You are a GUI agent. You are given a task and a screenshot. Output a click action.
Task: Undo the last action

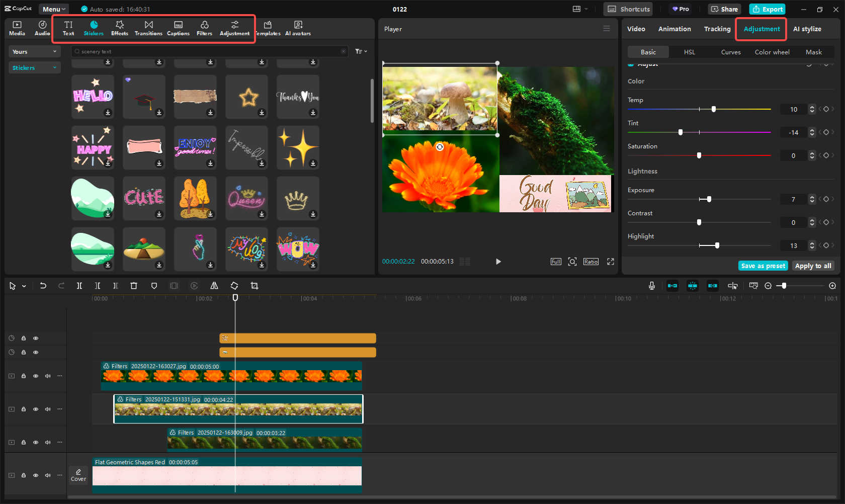(x=43, y=286)
